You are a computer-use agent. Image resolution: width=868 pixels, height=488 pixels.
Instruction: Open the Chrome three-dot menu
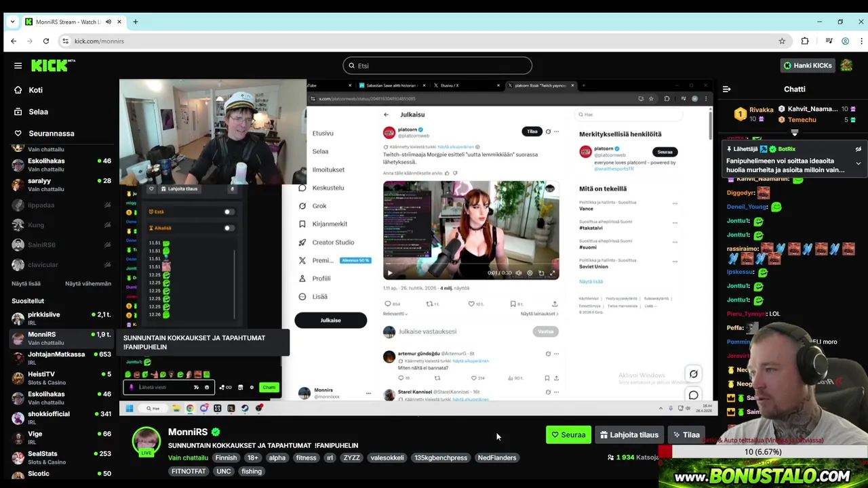point(861,41)
